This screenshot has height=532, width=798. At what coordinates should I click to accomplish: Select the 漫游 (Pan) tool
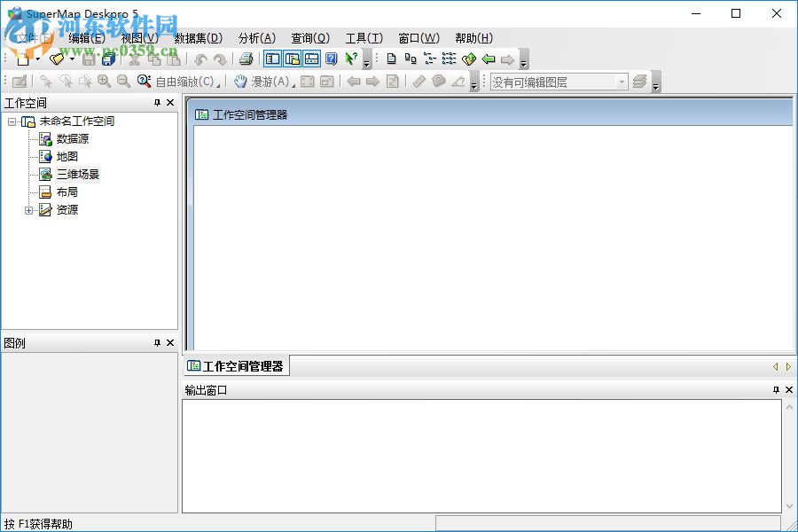[258, 81]
